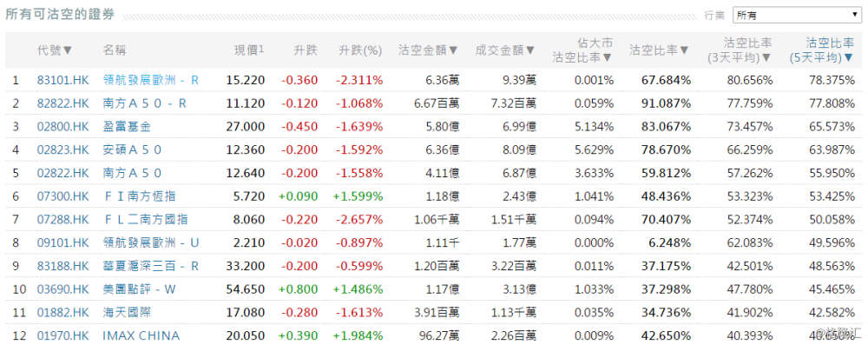
Task: Sort by 沽空比率 3天平均 header
Action: pos(740,50)
